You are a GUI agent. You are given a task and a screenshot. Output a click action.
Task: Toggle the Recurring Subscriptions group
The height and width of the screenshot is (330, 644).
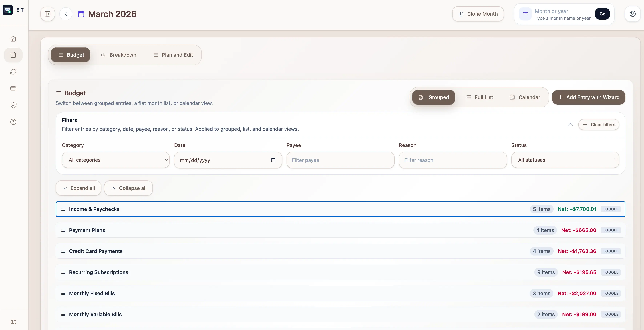click(x=610, y=272)
